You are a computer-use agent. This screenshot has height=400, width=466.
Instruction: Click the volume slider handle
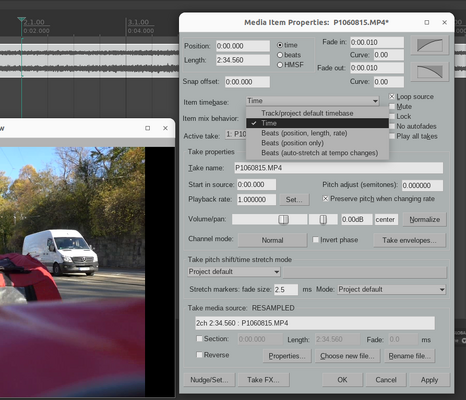point(283,219)
